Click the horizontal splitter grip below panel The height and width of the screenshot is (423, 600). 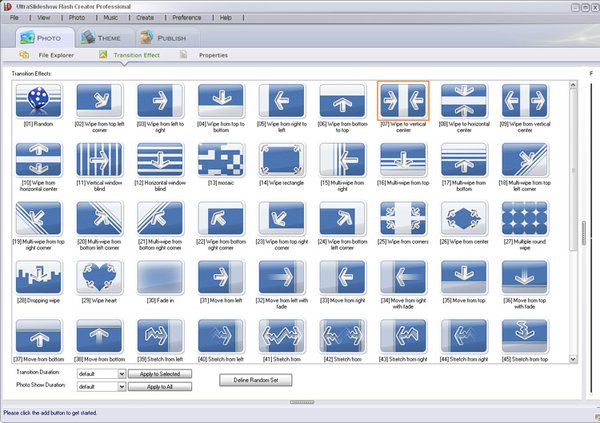click(302, 402)
